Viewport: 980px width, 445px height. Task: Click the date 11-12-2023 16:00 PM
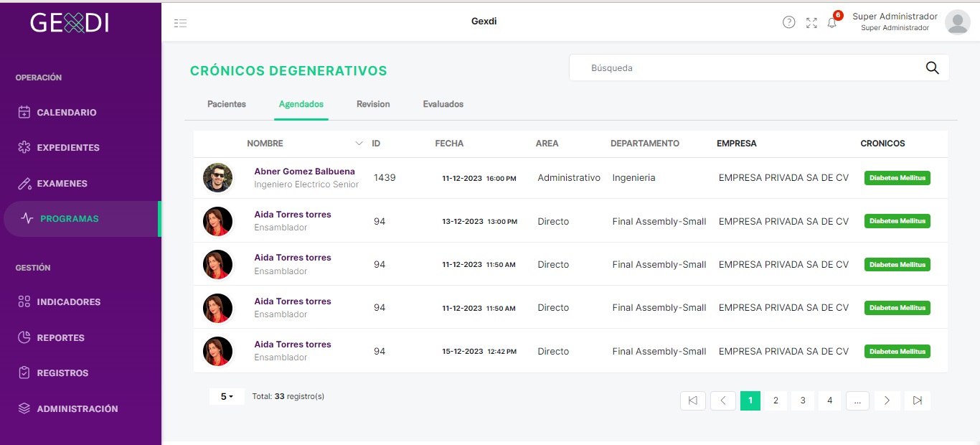pos(479,178)
